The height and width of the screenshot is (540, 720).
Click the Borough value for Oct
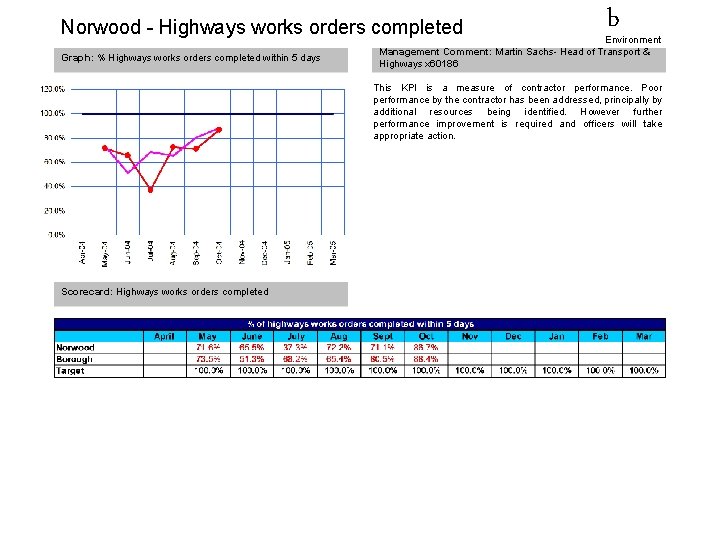pos(426,359)
